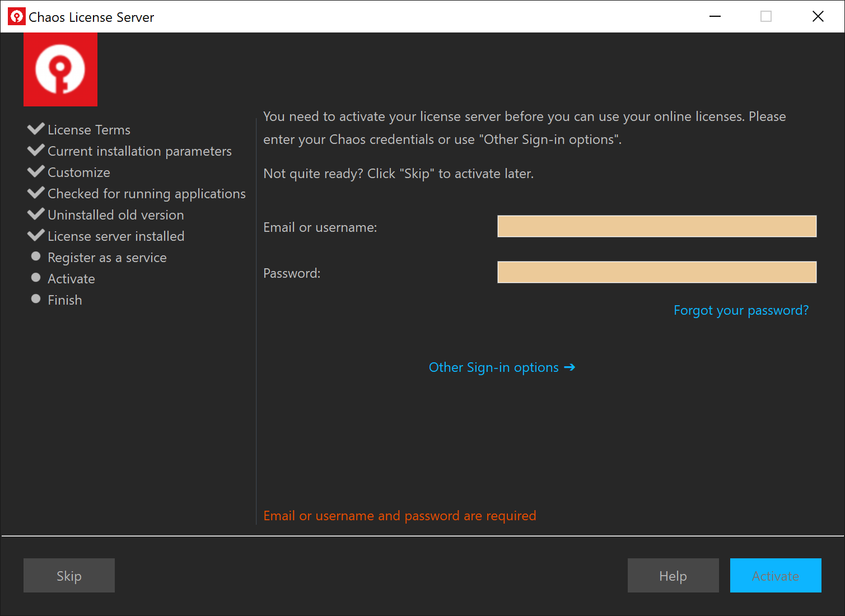The image size is (845, 616).
Task: Click the arrow icon next to Other Sign-in options
Action: click(x=570, y=367)
